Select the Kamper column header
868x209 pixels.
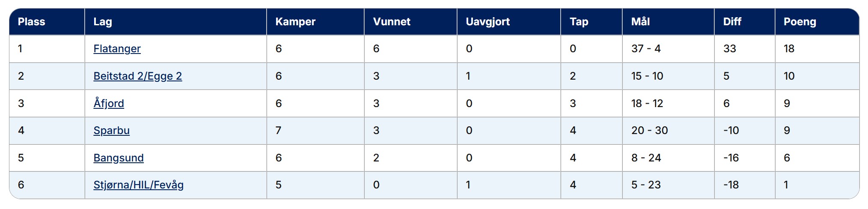click(295, 22)
